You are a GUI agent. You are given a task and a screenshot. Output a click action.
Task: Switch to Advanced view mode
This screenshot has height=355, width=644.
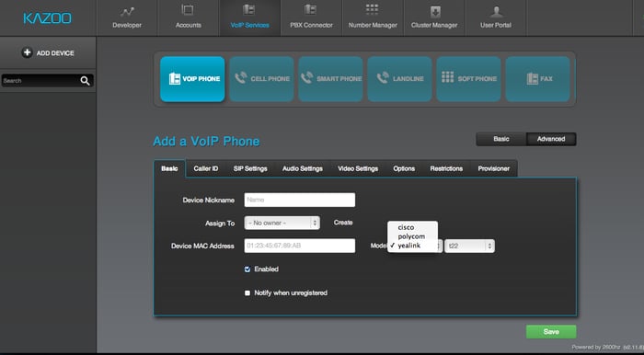pyautogui.click(x=551, y=139)
